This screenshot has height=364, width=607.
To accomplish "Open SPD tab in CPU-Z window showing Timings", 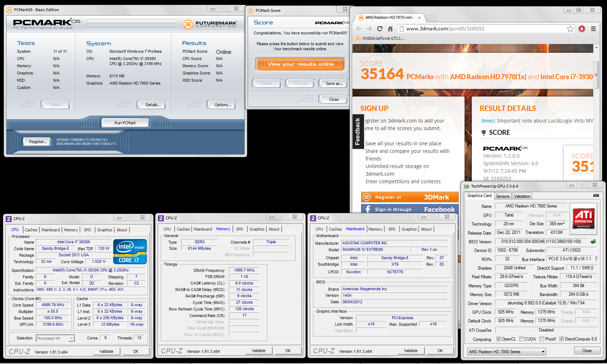I will click(x=239, y=229).
